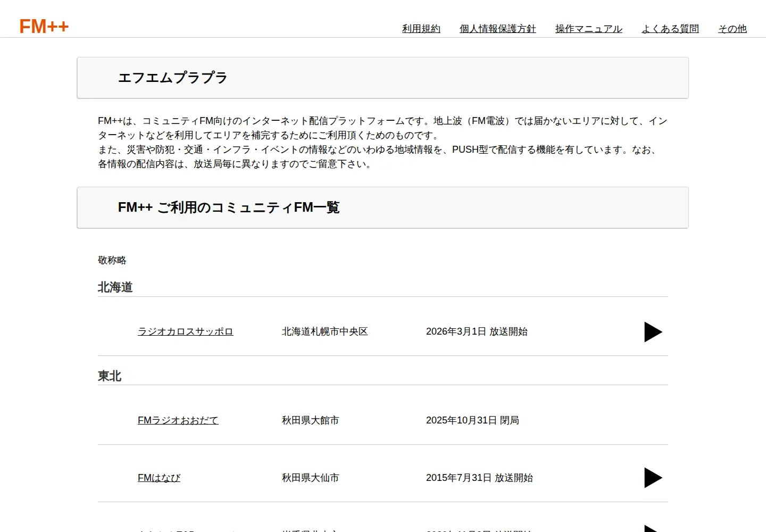Click the 北海道札幌市中央区 location text
The image size is (766, 532).
coord(325,331)
